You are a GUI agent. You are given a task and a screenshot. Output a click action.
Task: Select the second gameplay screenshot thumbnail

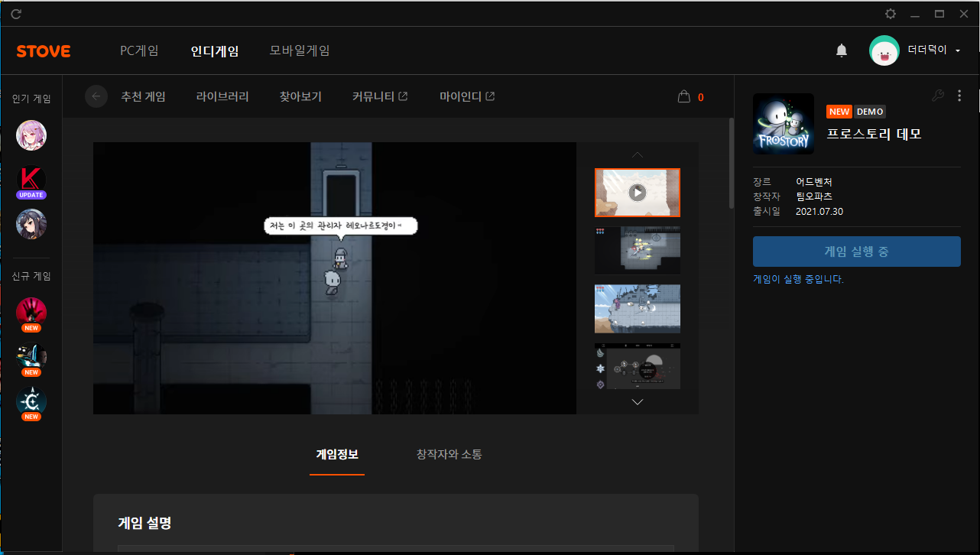click(638, 251)
